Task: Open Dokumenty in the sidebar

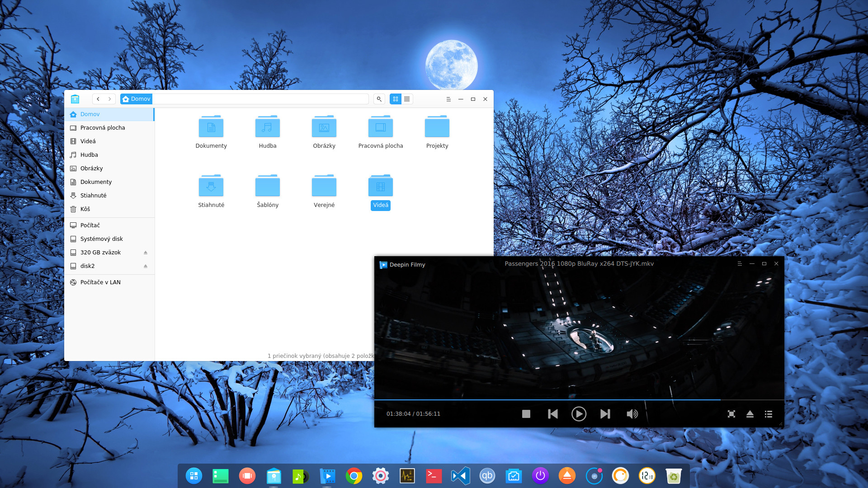Action: [x=109, y=182]
